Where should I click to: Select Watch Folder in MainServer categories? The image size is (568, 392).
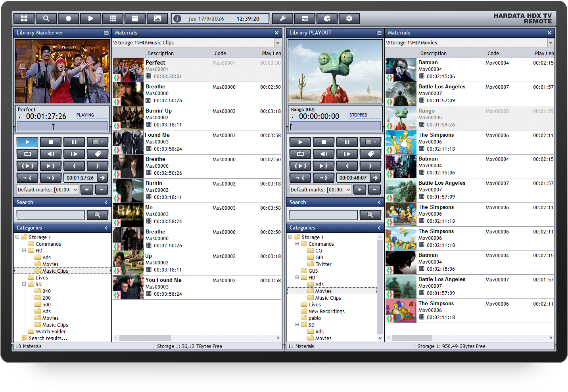pos(50,332)
